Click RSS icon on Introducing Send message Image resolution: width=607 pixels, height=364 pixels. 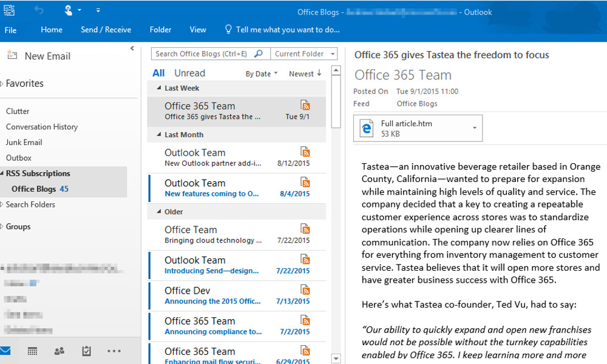pos(305,259)
